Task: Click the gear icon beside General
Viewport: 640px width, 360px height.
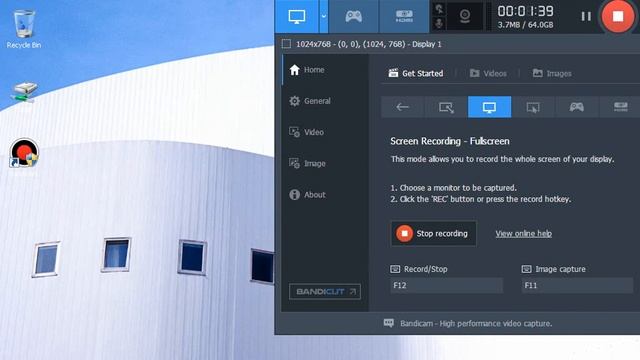Action: pos(294,101)
